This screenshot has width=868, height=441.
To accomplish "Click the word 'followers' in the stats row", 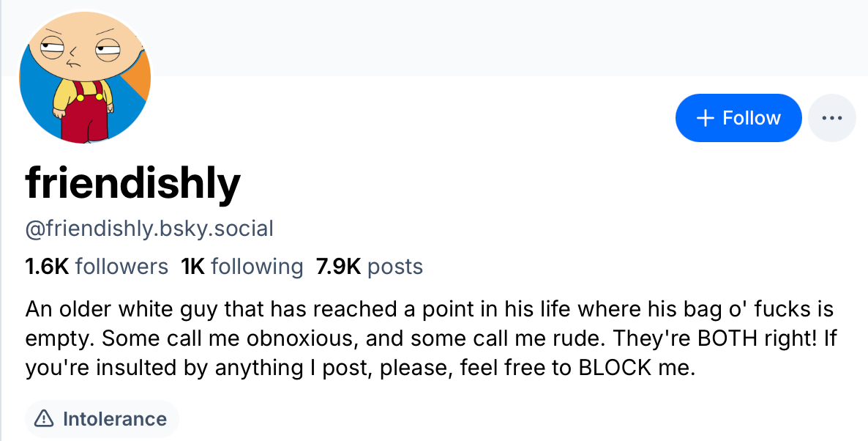I will point(121,266).
